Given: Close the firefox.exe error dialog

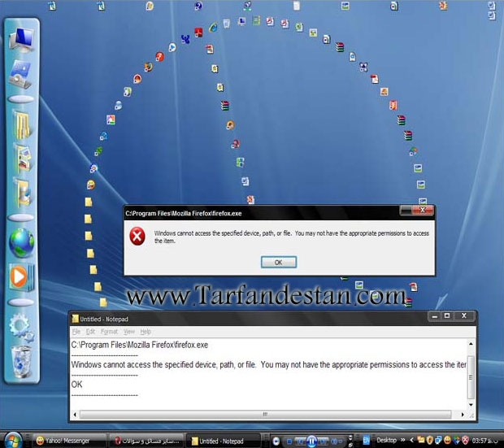Looking at the screenshot, I should [x=423, y=210].
